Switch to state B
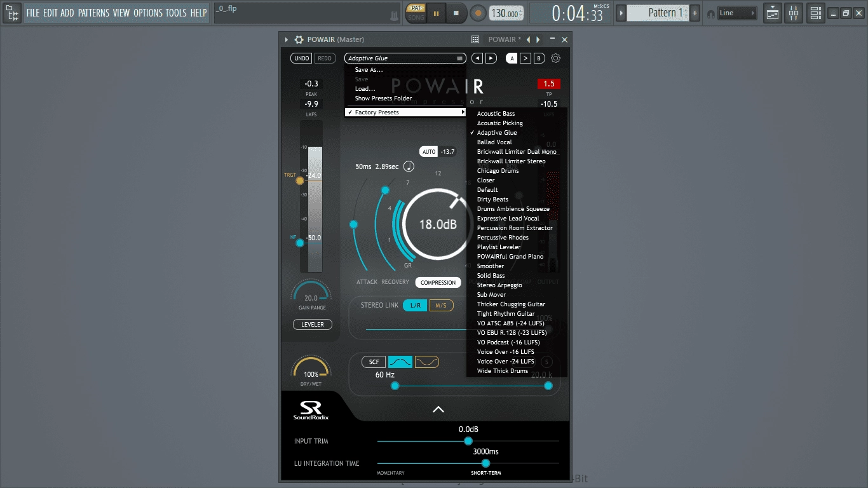This screenshot has width=868, height=488. tap(539, 58)
